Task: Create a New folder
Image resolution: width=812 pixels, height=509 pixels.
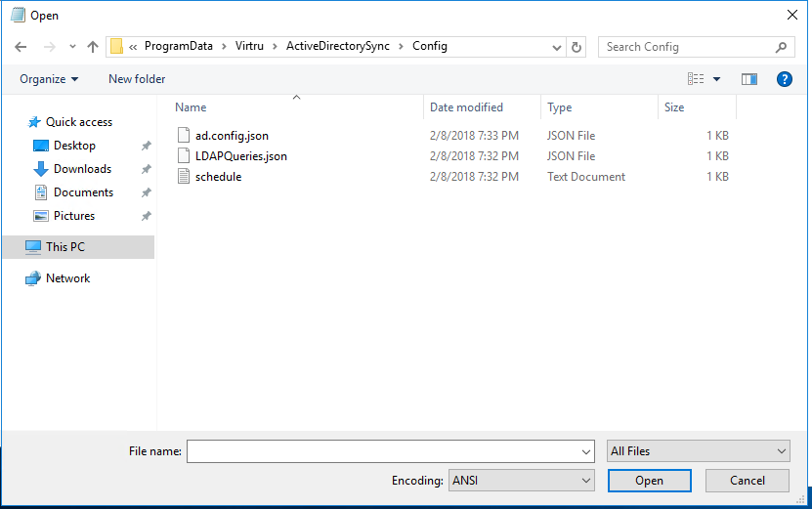Action: 137,79
